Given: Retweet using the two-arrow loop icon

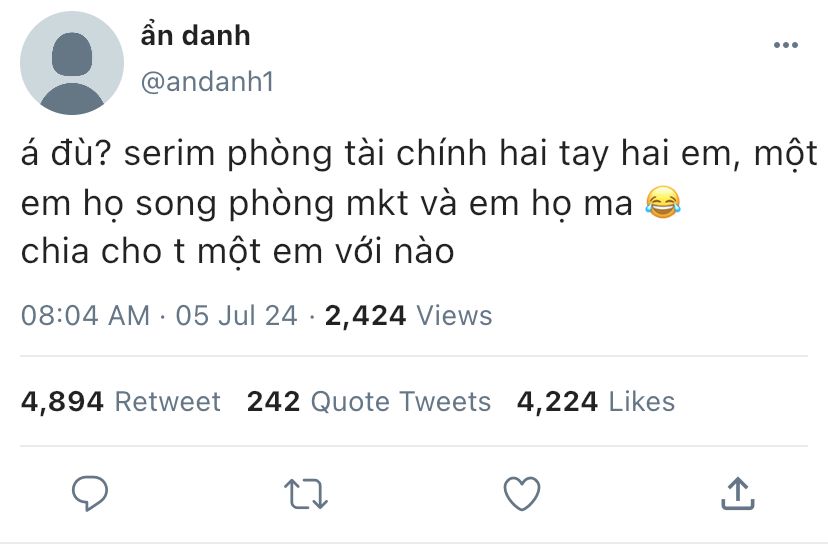Looking at the screenshot, I should (306, 494).
